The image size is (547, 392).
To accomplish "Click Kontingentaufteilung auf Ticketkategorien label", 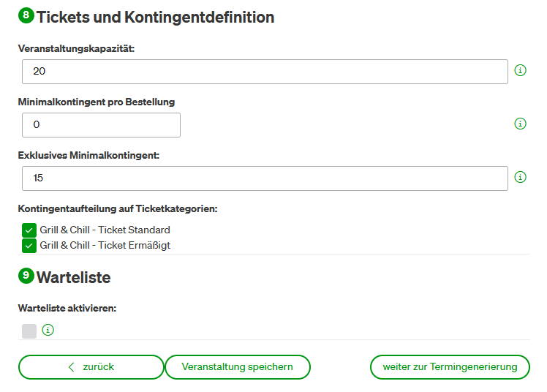I will [x=118, y=209].
